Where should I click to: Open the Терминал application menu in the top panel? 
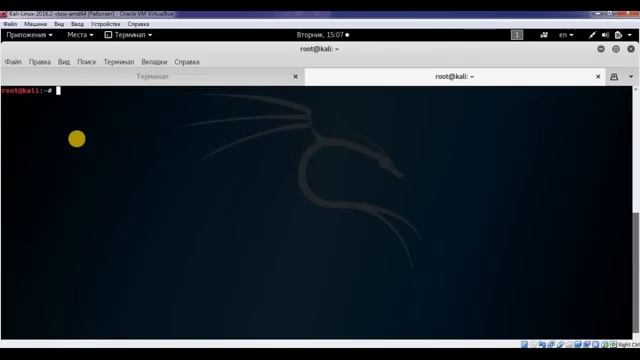128,35
